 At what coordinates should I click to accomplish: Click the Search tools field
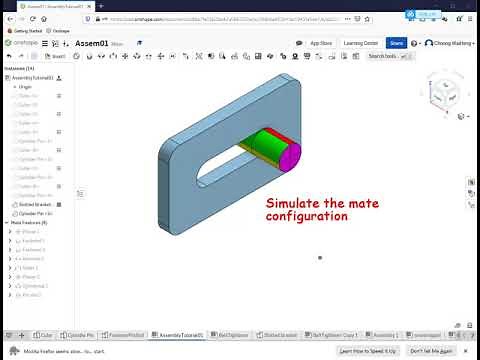(x=391, y=56)
